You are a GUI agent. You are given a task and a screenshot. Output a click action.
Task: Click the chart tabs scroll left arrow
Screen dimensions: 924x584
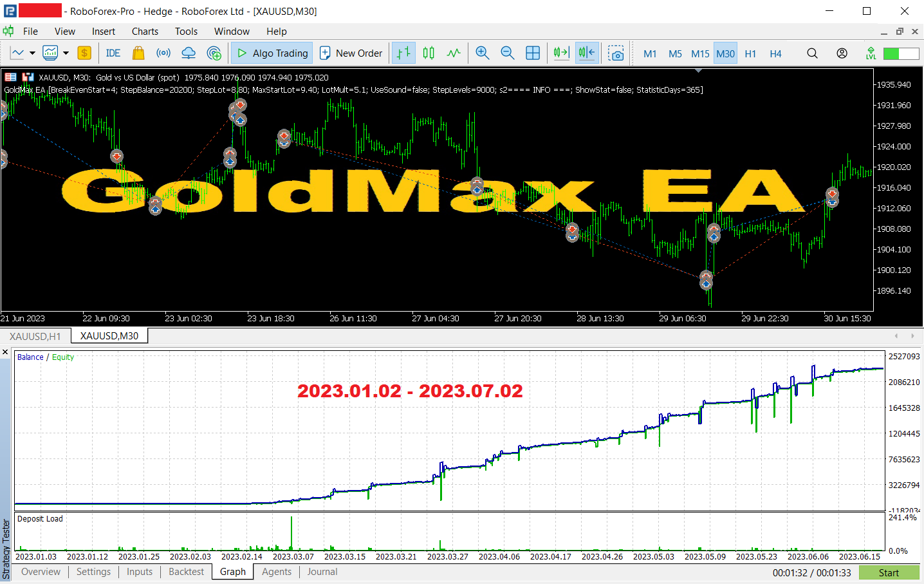[896, 335]
